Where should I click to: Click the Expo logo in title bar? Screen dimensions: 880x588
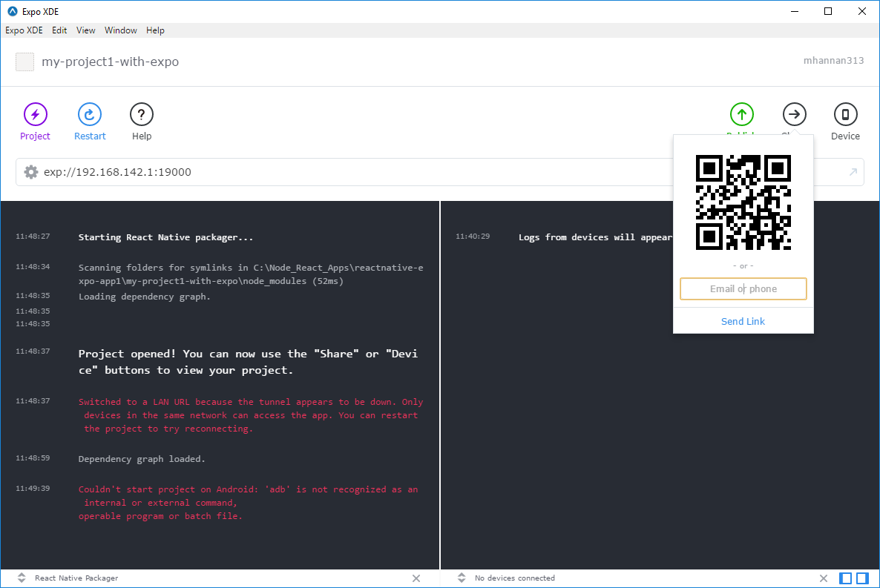(12, 11)
